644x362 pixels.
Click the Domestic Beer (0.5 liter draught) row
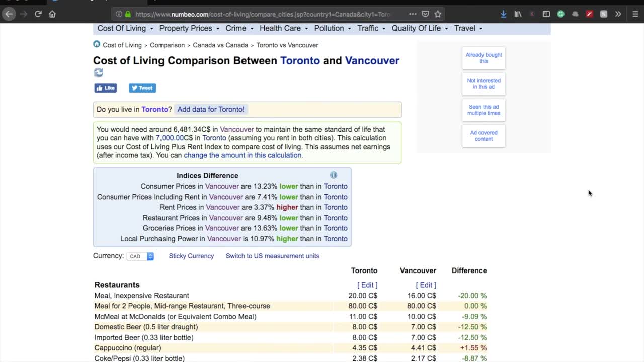pos(290,327)
